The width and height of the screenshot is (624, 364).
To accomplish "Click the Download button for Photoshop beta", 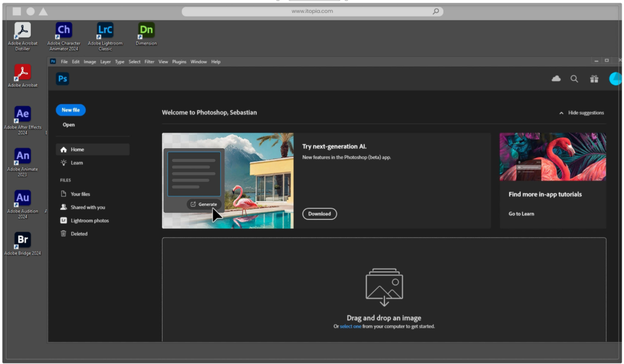I will [x=319, y=214].
